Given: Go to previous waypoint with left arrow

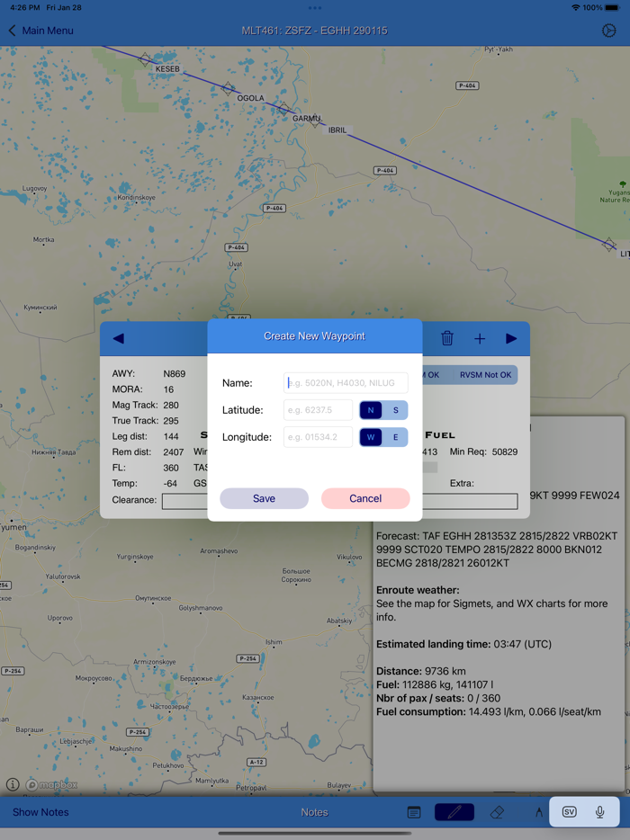Looking at the screenshot, I should pyautogui.click(x=118, y=338).
